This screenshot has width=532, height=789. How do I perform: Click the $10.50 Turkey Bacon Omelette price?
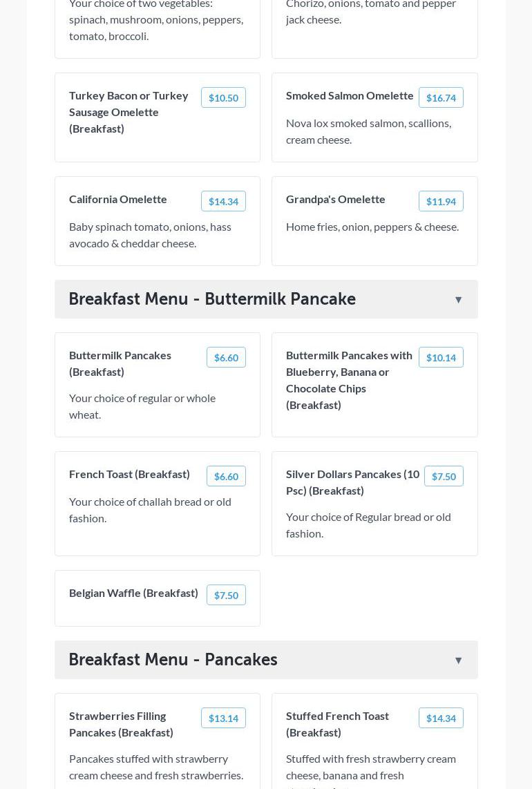coord(223,98)
